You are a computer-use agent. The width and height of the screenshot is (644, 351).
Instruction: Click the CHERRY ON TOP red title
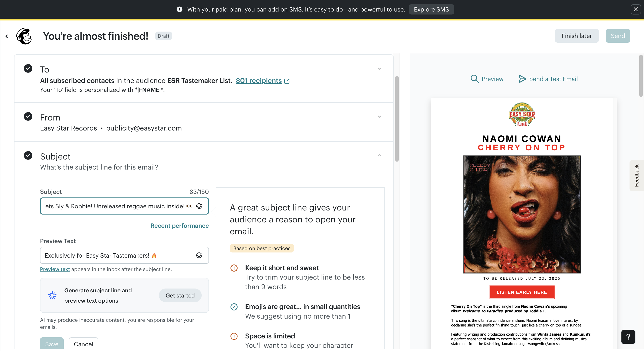522,148
